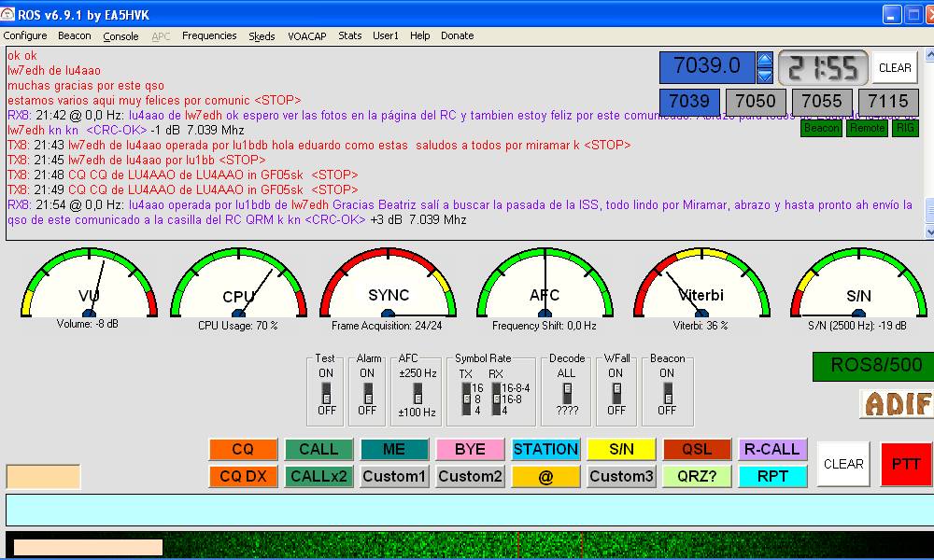Send the STATION macro
Viewport: 934px width, 560px height.
tap(545, 449)
